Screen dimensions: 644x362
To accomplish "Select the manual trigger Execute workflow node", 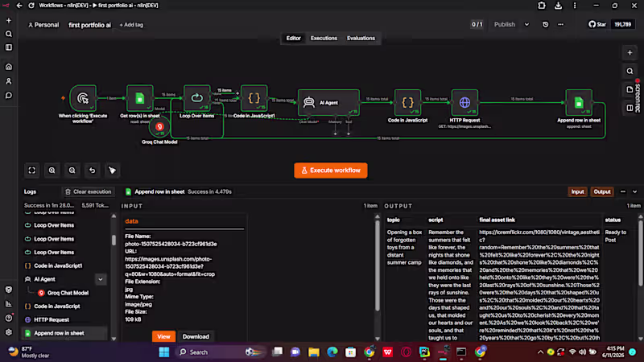I will click(x=83, y=98).
